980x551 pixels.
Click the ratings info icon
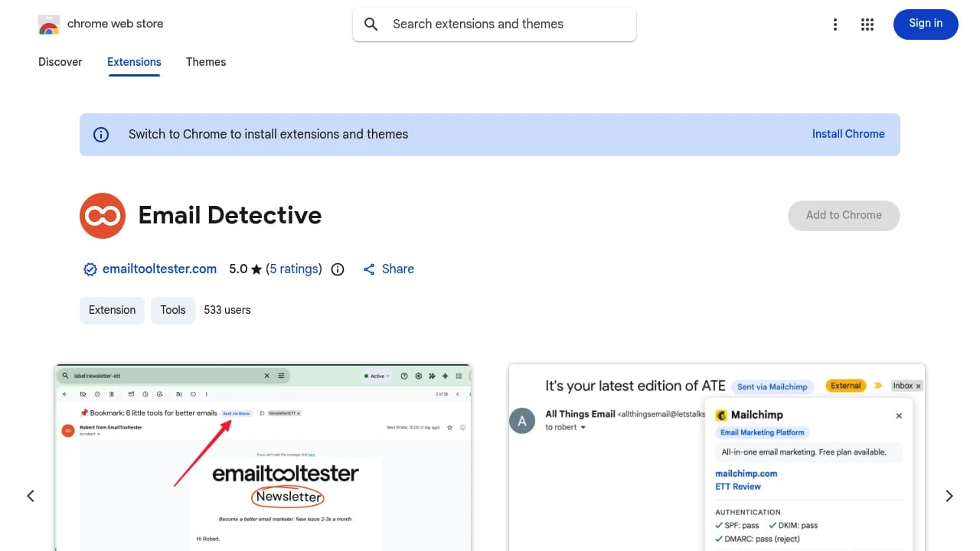click(338, 269)
